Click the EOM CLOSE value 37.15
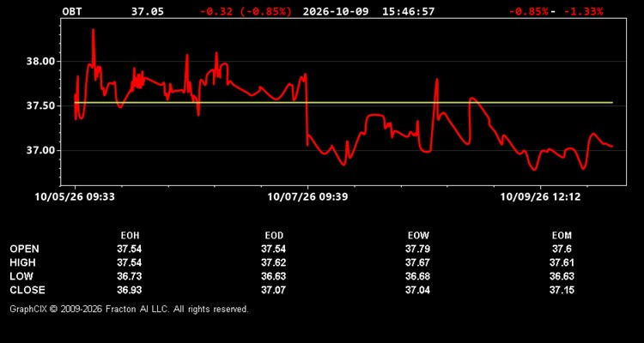The width and height of the screenshot is (644, 343). click(562, 290)
